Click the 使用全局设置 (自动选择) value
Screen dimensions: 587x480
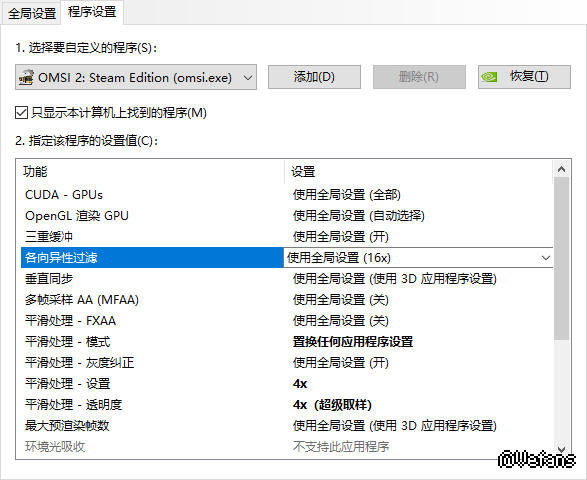coord(359,216)
